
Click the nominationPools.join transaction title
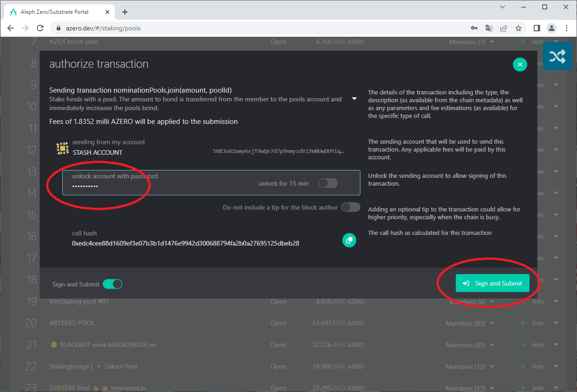point(140,90)
